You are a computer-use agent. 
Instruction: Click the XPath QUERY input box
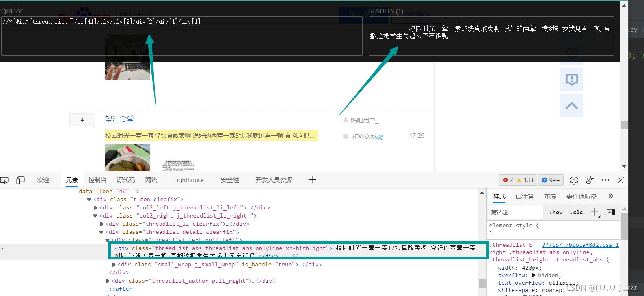pos(182,36)
